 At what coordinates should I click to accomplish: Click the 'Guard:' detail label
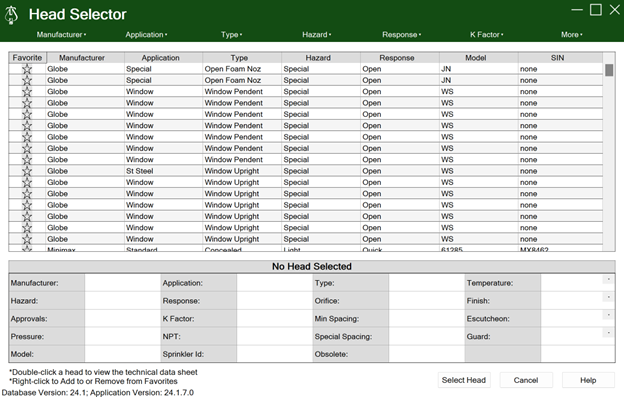click(x=478, y=337)
